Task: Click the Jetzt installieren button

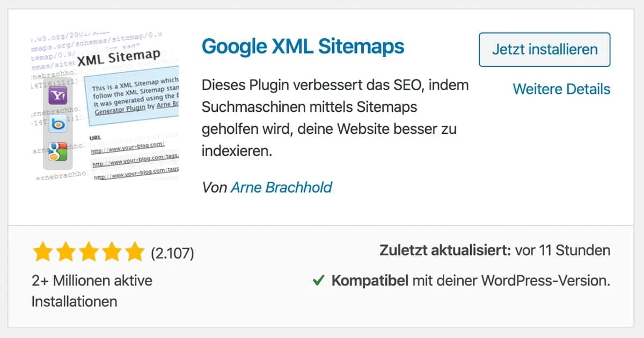Action: point(544,49)
